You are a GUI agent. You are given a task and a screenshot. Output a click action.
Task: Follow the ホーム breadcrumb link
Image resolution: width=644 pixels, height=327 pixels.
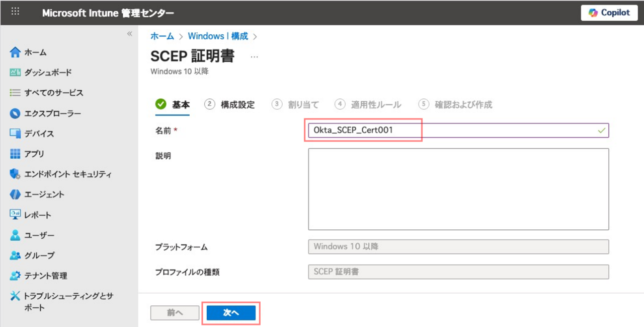click(x=162, y=36)
